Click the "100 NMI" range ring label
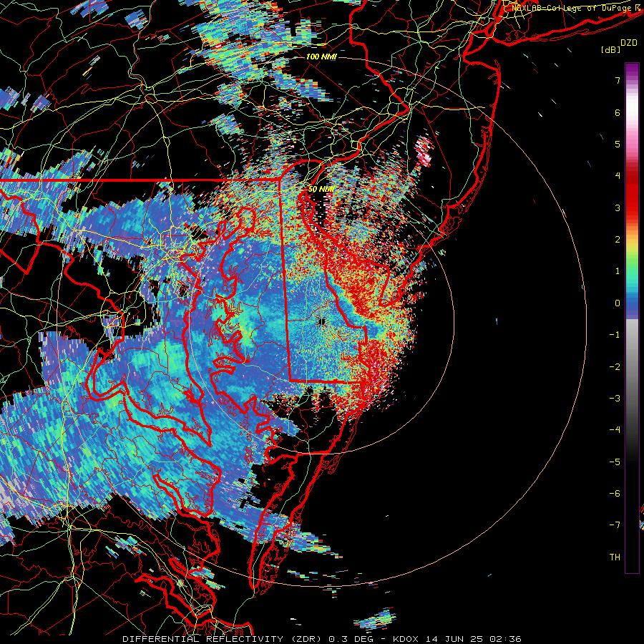Viewport: 644px width, 644px height. coord(321,57)
